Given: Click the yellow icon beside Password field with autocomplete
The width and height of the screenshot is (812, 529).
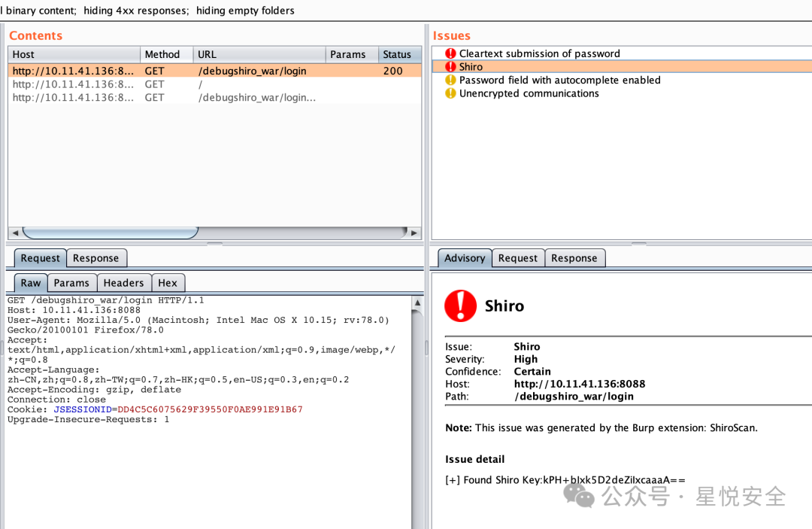Looking at the screenshot, I should point(450,80).
